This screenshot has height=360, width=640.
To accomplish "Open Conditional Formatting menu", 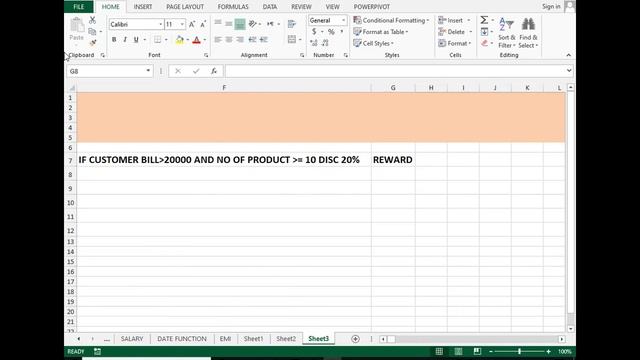I will 391,20.
